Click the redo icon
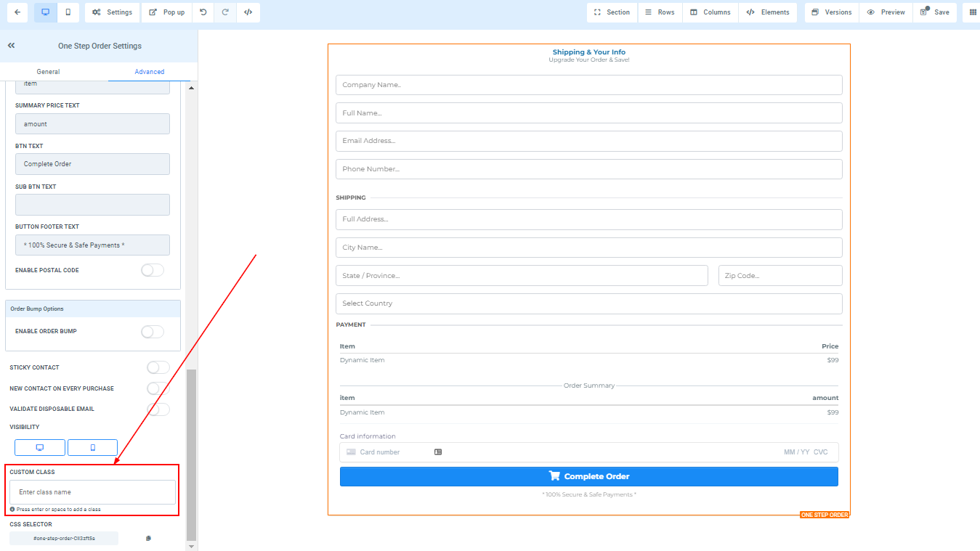The width and height of the screenshot is (980, 551). point(225,12)
